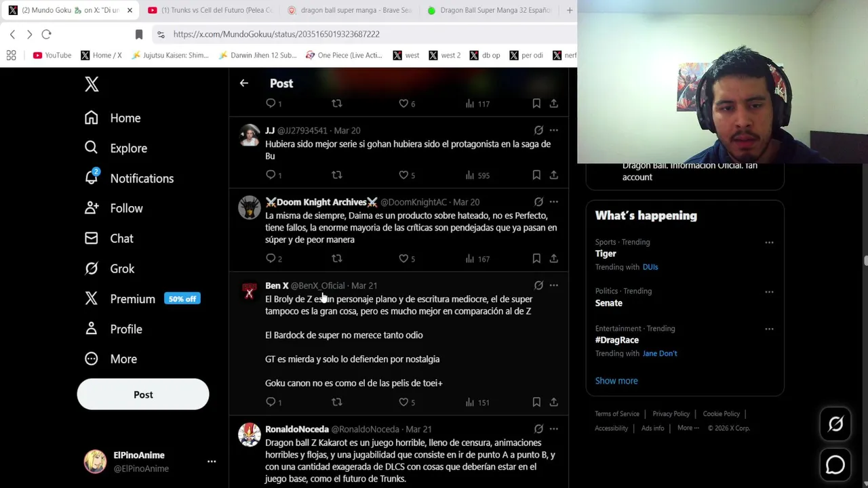Click Grok icon on Doom Knight post
The image size is (868, 488).
tap(538, 202)
